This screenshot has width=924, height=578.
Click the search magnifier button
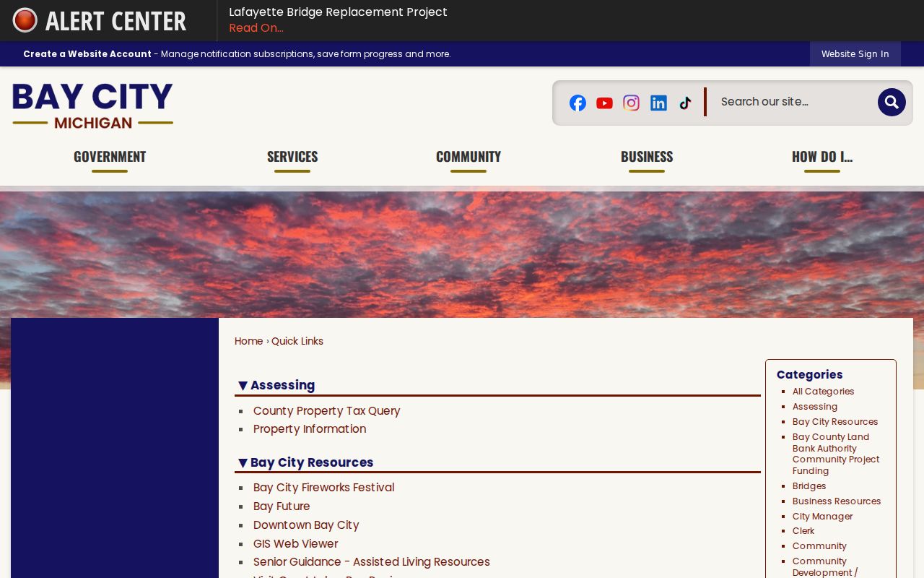click(892, 102)
